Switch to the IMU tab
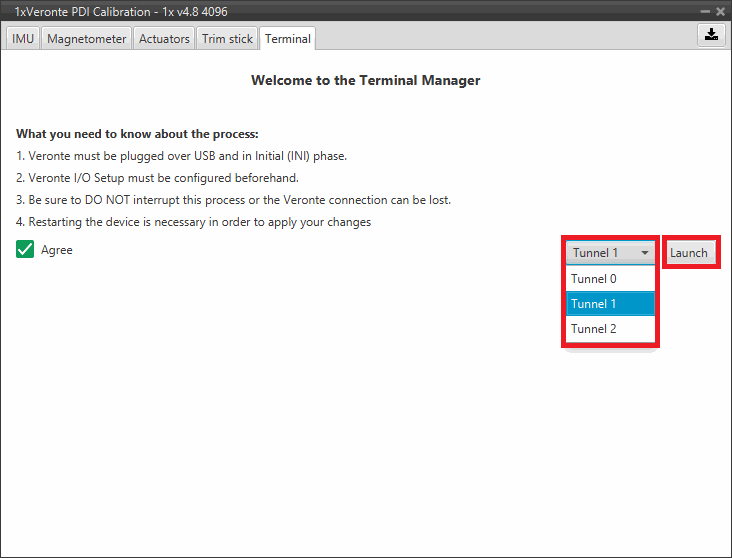The image size is (732, 558). (x=23, y=39)
